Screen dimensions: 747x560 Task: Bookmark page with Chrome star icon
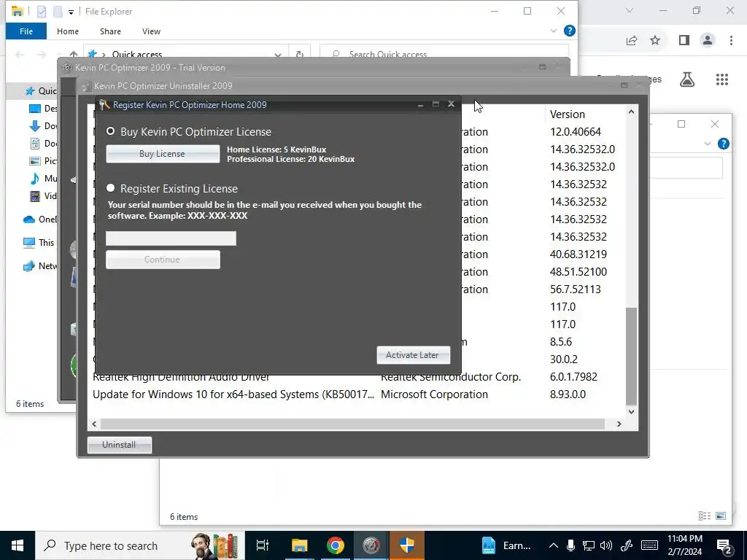pyautogui.click(x=655, y=41)
